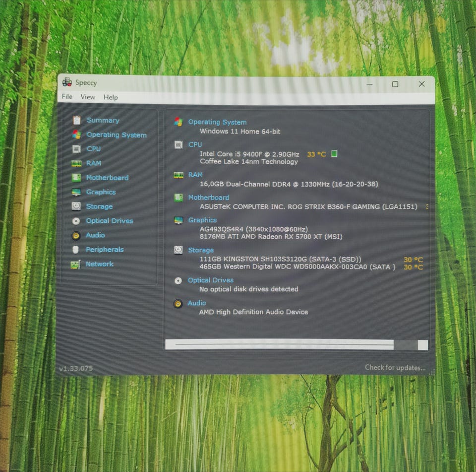Click the Windows flag icon beside Operating System heading
The width and height of the screenshot is (476, 472).
178,122
